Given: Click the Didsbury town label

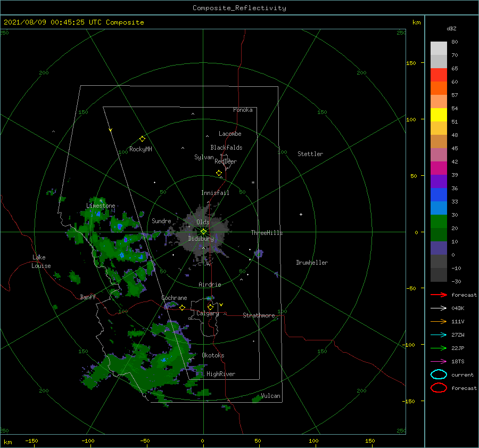Looking at the screenshot, I should [x=201, y=239].
